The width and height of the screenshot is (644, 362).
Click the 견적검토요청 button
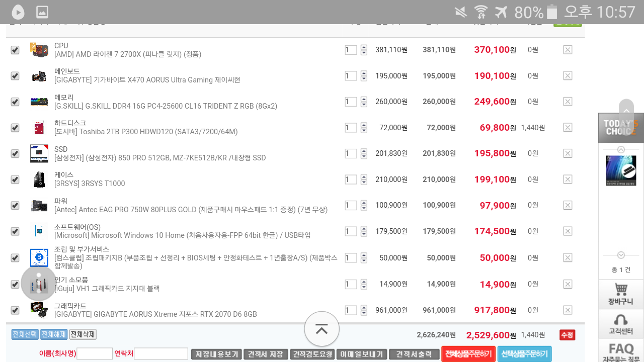pos(312,354)
